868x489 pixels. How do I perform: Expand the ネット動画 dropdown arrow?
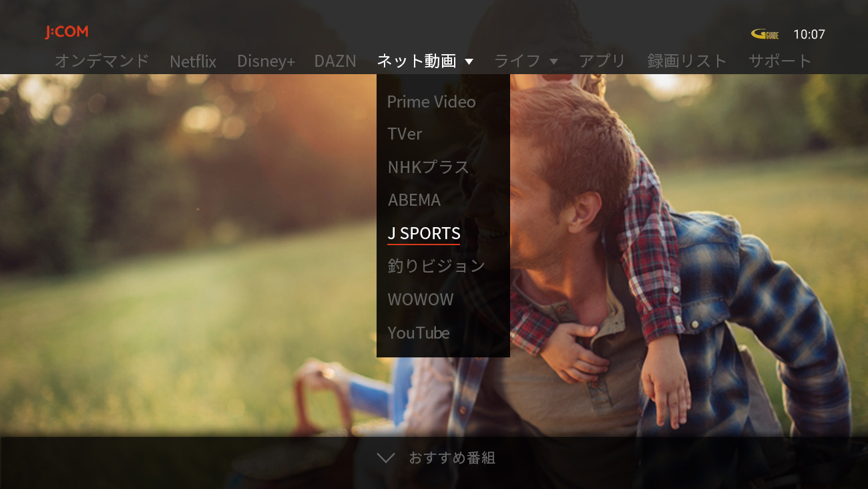pos(469,61)
